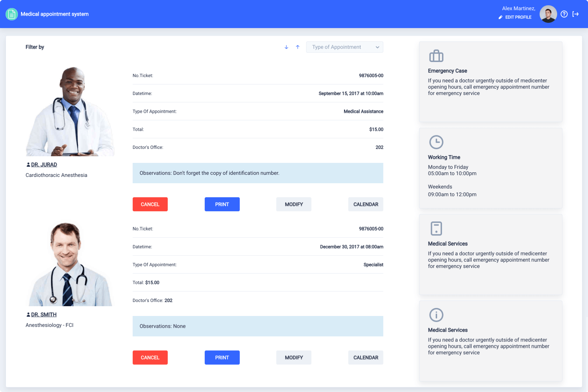Click the Alex Martinez user name
The width and height of the screenshot is (588, 392).
pyautogui.click(x=518, y=8)
